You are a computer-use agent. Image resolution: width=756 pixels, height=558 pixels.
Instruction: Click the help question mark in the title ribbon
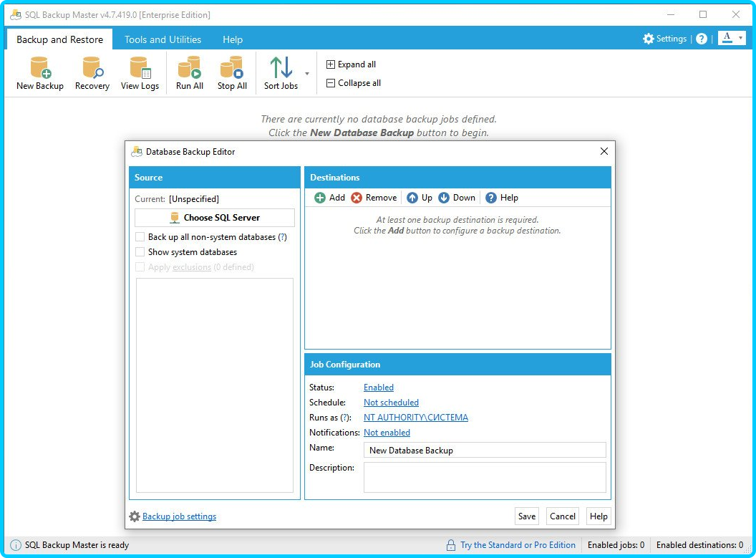coord(702,39)
